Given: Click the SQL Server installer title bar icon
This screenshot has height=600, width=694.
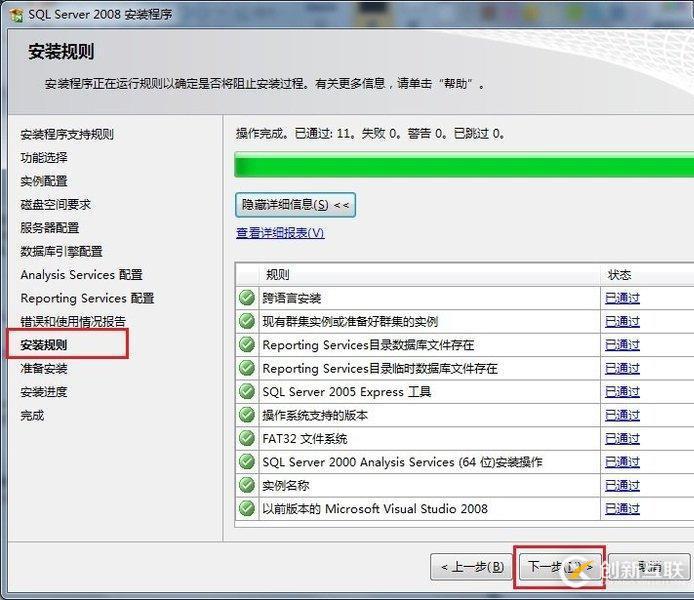Looking at the screenshot, I should (x=17, y=15).
